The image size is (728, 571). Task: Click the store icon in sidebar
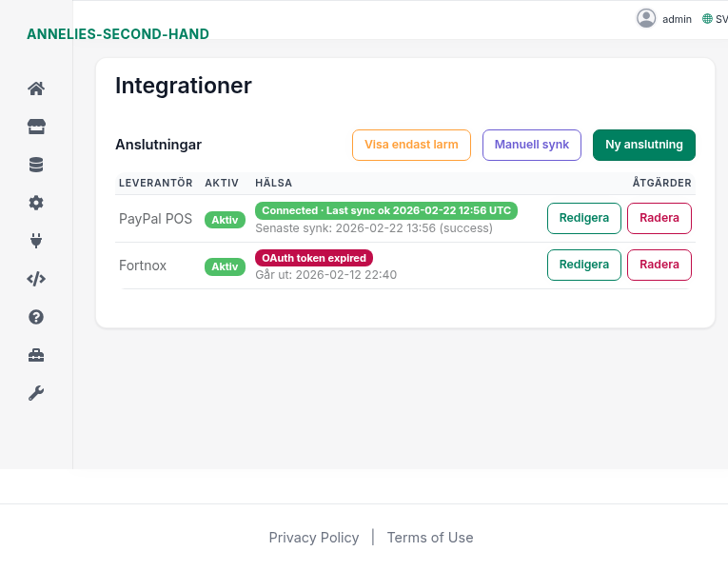36,127
